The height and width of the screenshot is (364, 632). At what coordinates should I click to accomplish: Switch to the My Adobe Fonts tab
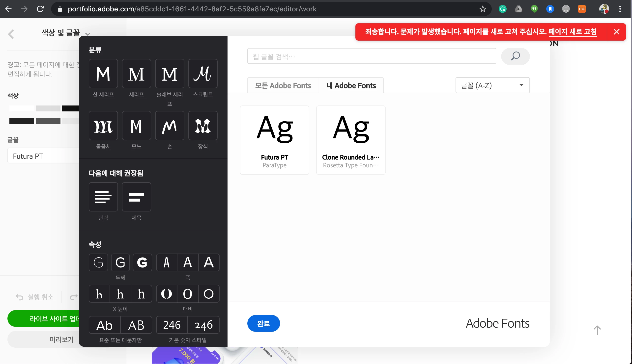coord(351,85)
